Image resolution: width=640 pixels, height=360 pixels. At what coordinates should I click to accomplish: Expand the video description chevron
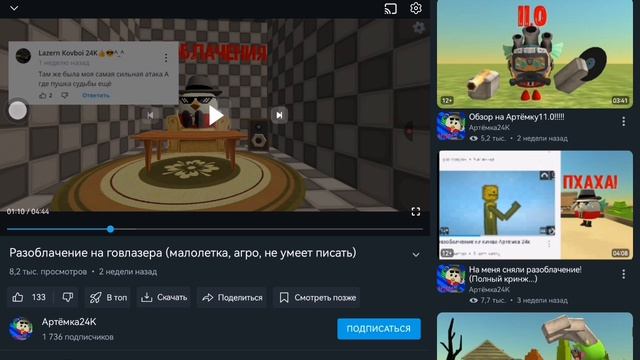click(x=416, y=255)
